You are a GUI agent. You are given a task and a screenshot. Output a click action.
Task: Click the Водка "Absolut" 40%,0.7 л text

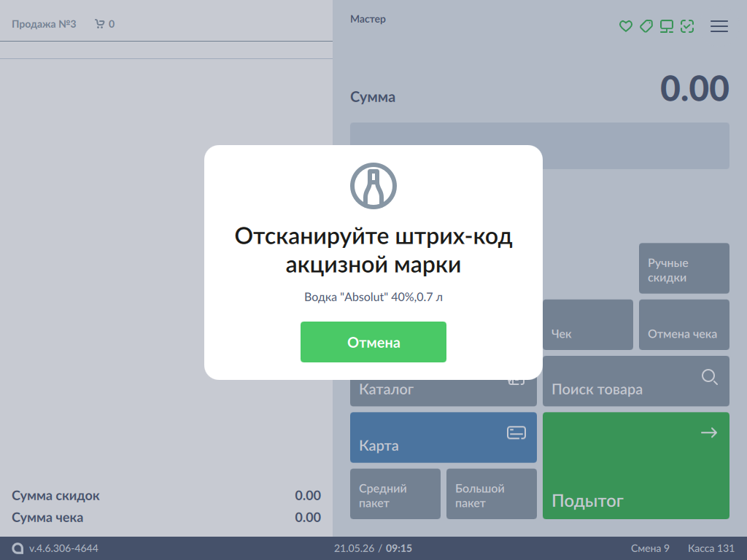point(373,297)
